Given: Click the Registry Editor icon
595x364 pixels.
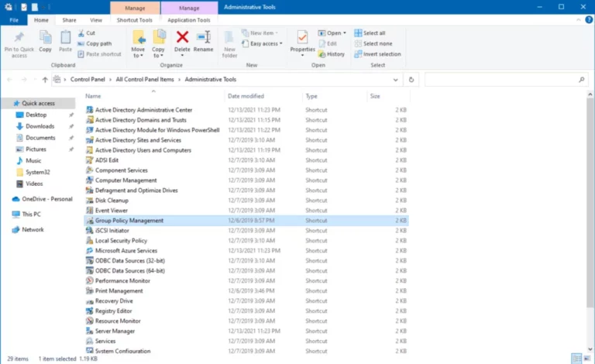Looking at the screenshot, I should (90, 311).
